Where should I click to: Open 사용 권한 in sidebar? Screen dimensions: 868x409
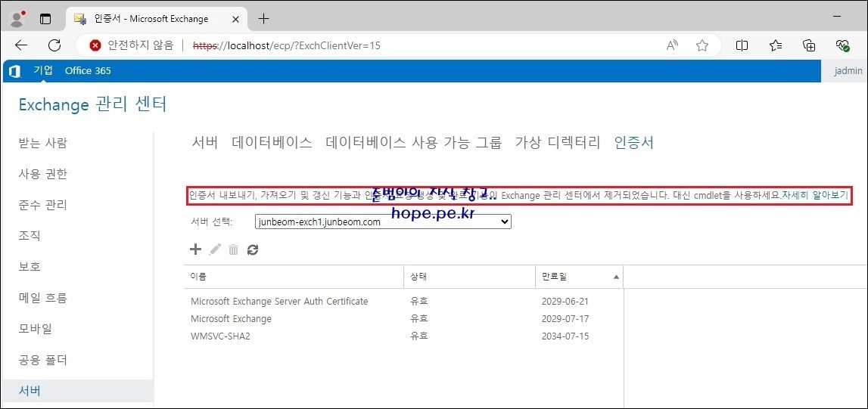[x=42, y=174]
